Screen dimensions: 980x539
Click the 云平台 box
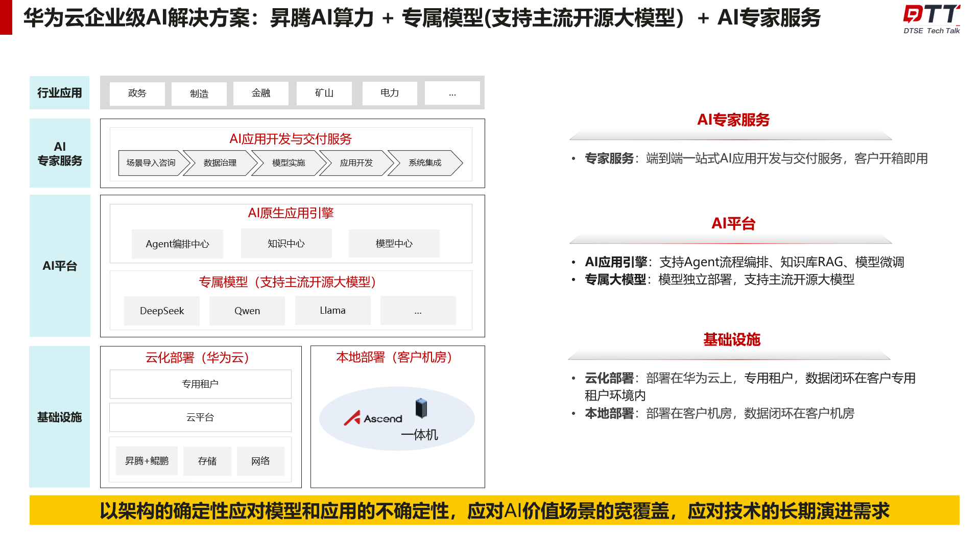click(x=200, y=417)
